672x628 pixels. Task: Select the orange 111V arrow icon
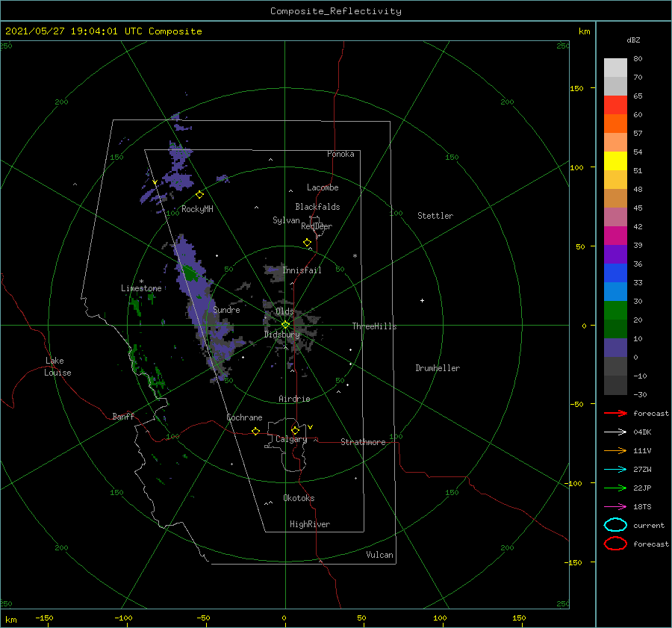pyautogui.click(x=615, y=450)
